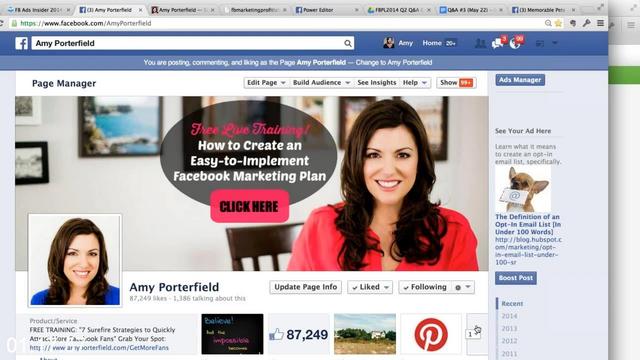Open the Edit Page dropdown
The width and height of the screenshot is (640, 360).
click(266, 83)
